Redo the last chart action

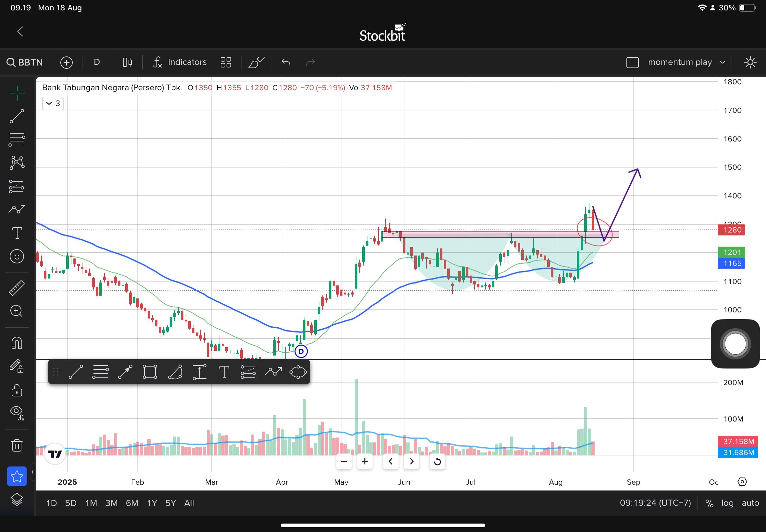pos(311,62)
